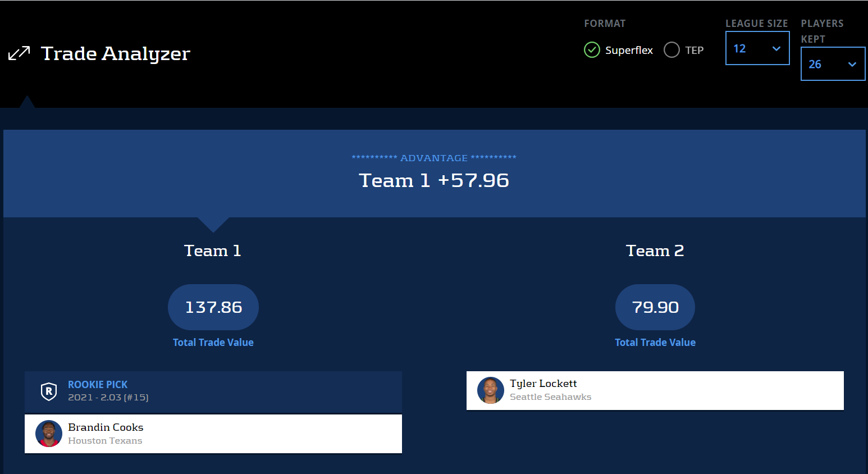
Task: Click the Team 1 Total Trade Value label
Action: pos(213,343)
